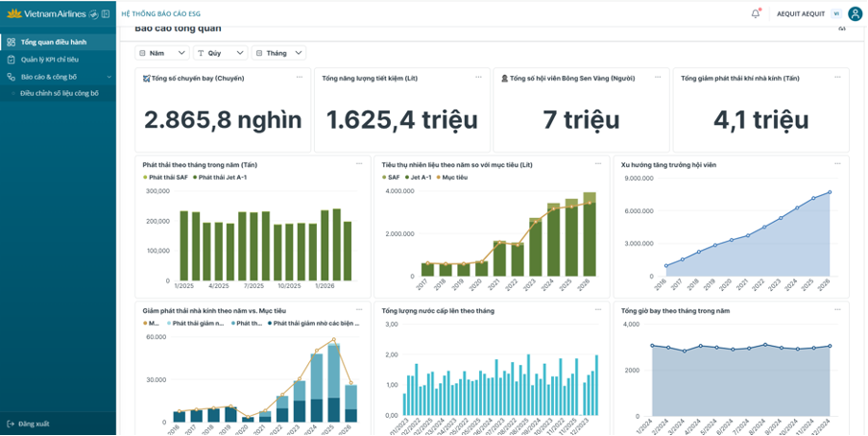Switch language with the VI button

[836, 13]
